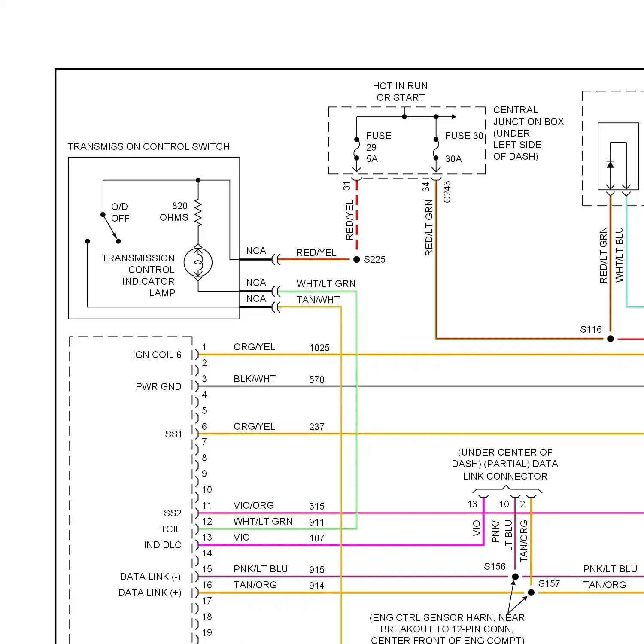This screenshot has height=644, width=644.
Task: Click the S156 splice dot
Action: [515, 577]
